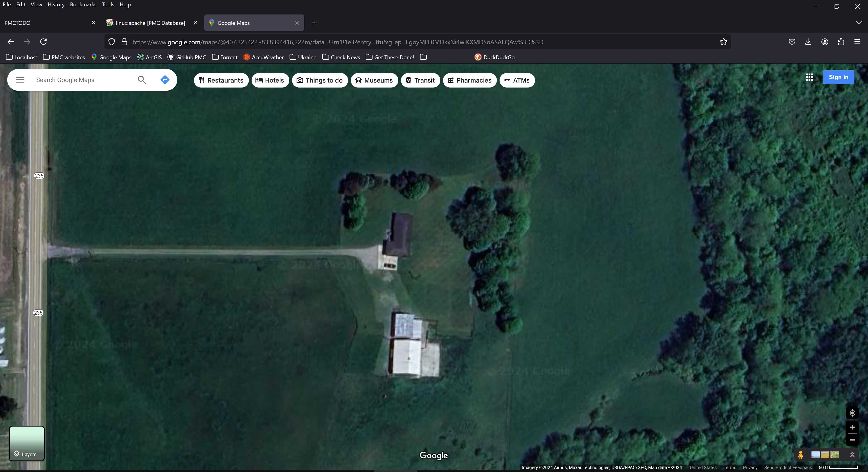Expand the imagery strip chevron
Viewport: 868px width, 472px height.
point(852,455)
